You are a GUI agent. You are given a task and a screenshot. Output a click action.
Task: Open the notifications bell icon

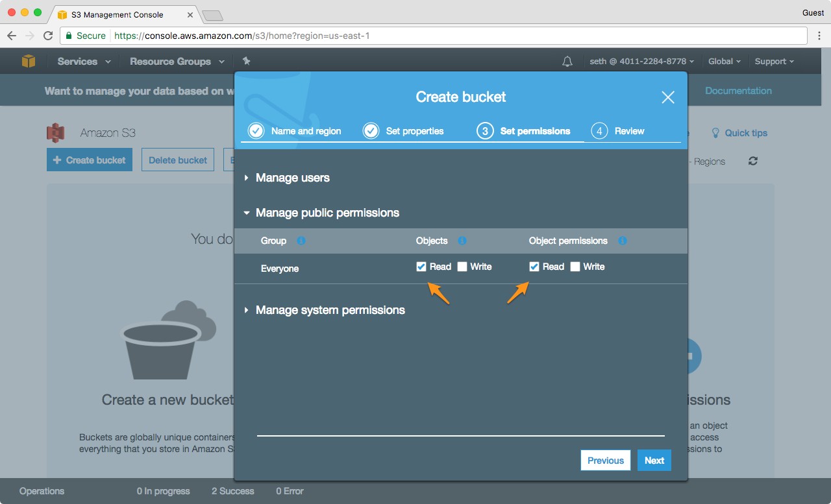coord(567,62)
